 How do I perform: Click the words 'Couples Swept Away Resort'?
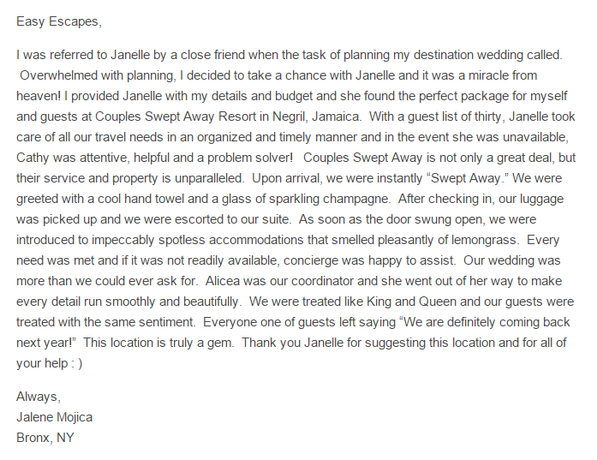176,116
